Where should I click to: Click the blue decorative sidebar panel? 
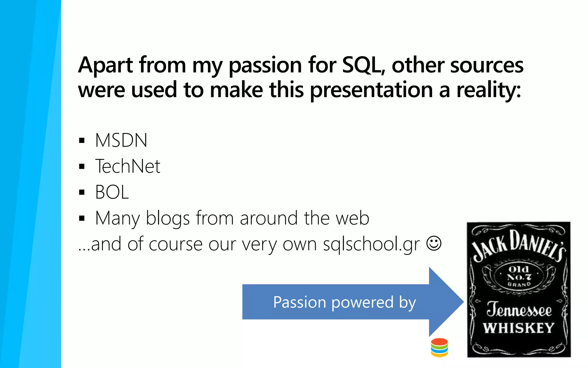(x=30, y=184)
